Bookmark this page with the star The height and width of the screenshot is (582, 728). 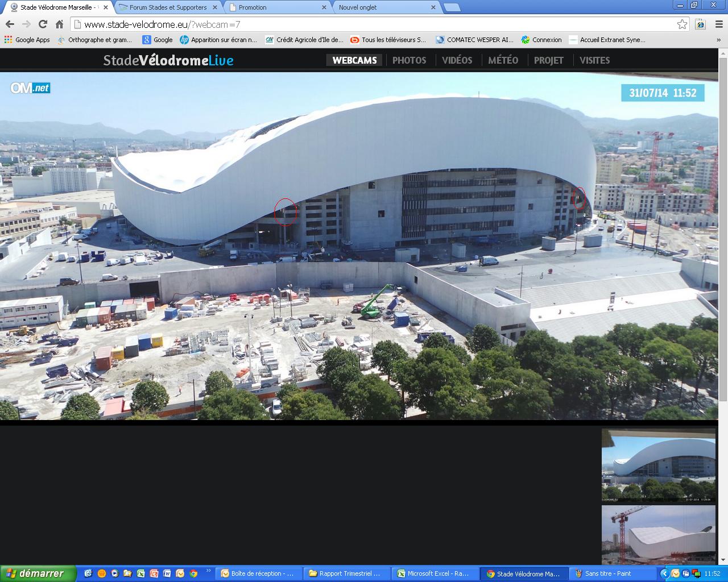(682, 24)
